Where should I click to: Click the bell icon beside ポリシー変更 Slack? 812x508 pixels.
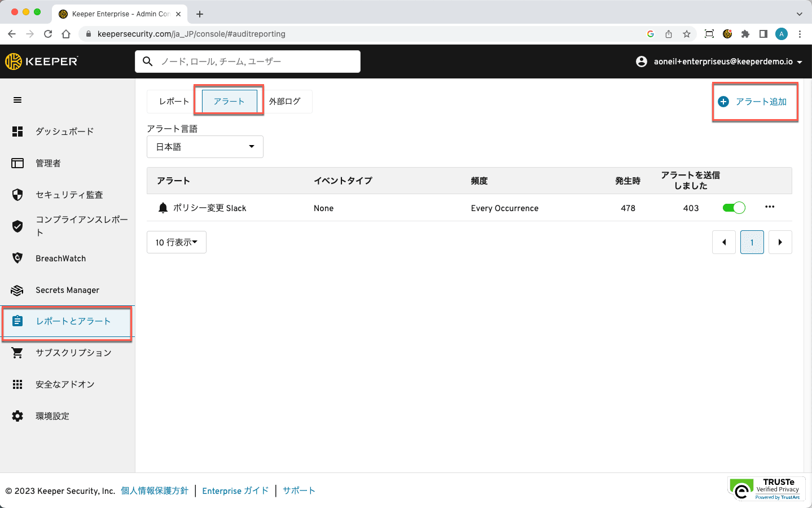163,208
